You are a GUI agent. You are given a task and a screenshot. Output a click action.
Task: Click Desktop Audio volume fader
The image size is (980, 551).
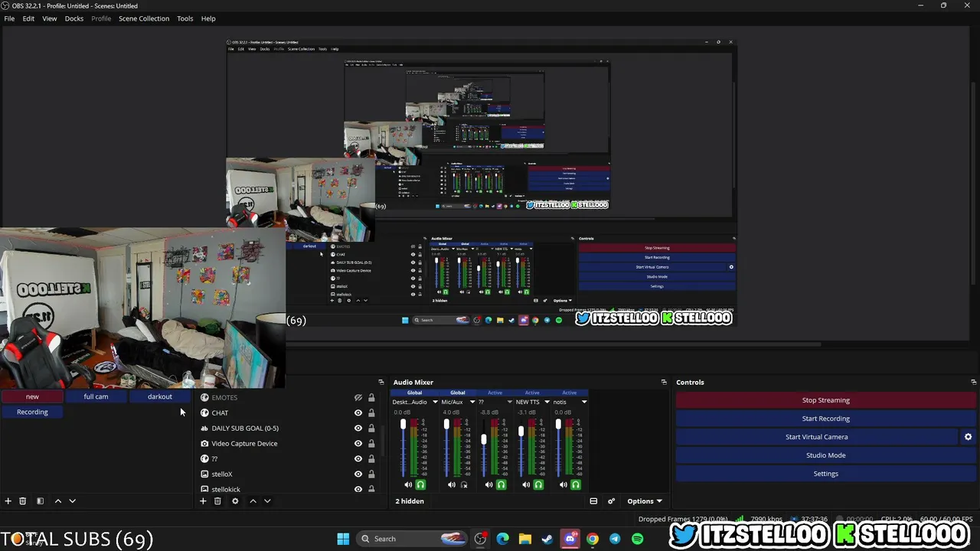(403, 424)
